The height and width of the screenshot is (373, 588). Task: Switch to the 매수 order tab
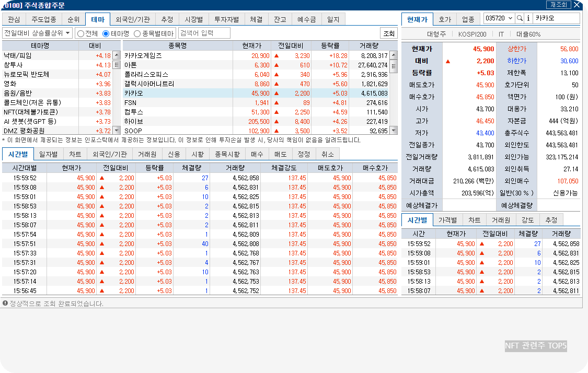[257, 154]
